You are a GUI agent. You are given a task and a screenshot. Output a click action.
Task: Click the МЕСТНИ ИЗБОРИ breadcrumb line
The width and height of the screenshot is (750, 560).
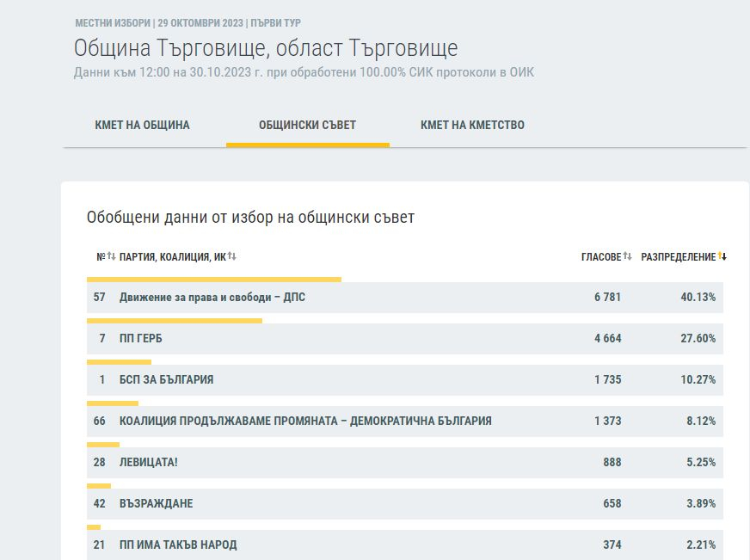click(x=188, y=23)
